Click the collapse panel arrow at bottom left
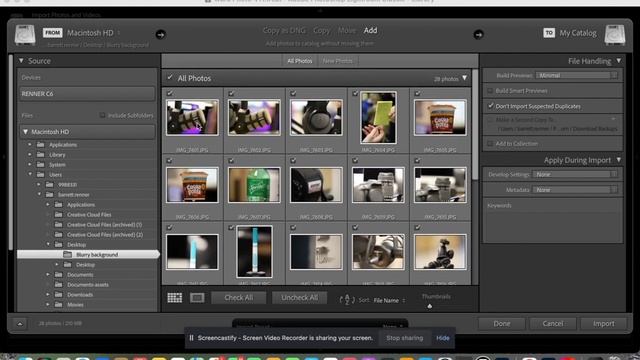Screen dimensions: 640x360 tap(20, 324)
